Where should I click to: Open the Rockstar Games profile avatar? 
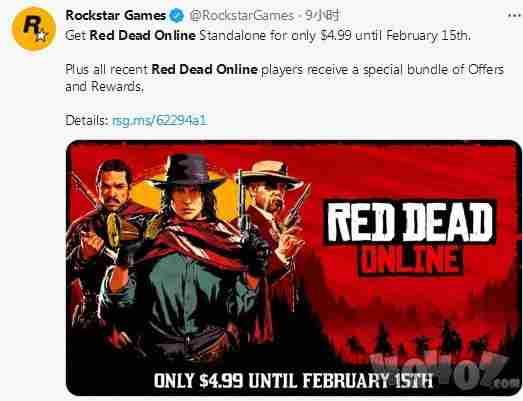point(34,28)
